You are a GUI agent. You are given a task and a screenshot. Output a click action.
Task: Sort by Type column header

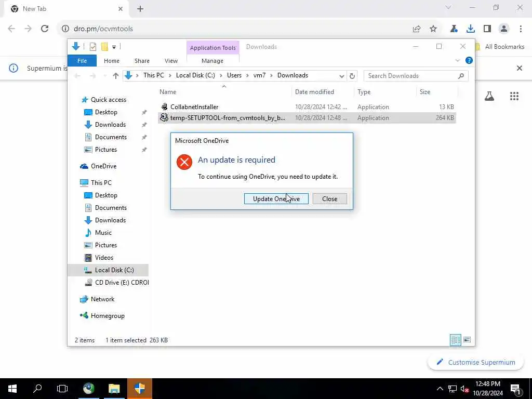click(385, 92)
